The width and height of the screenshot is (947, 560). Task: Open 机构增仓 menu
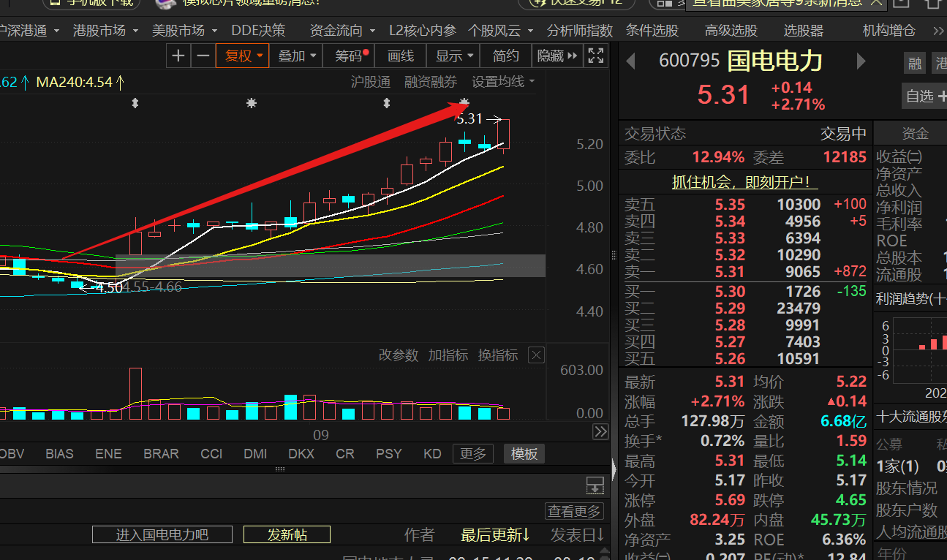pos(889,31)
